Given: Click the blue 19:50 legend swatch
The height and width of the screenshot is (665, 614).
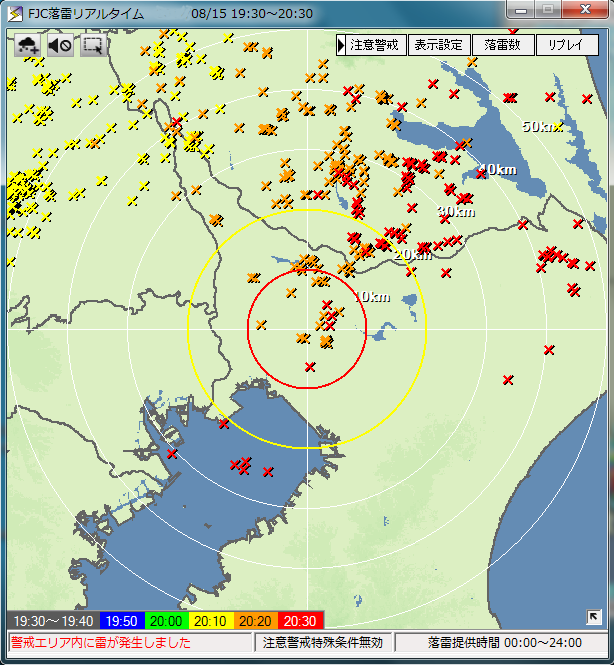Looking at the screenshot, I should [x=122, y=621].
